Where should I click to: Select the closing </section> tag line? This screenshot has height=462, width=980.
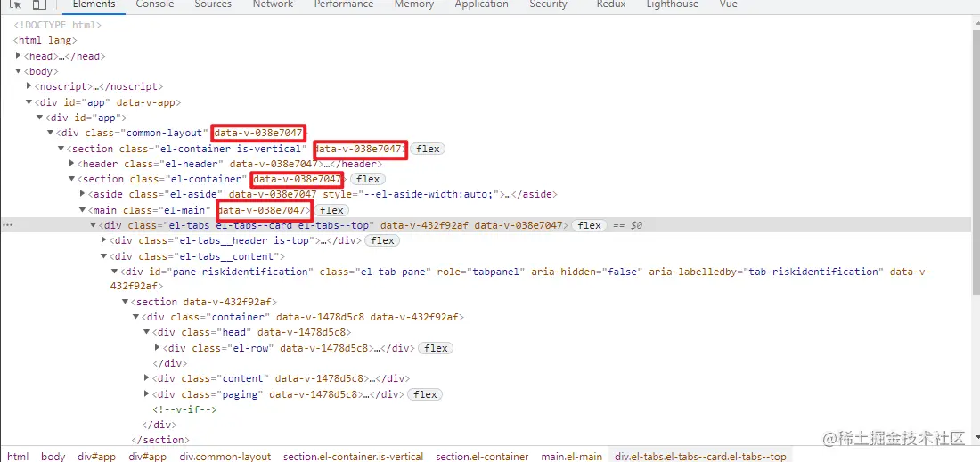pyautogui.click(x=160, y=440)
